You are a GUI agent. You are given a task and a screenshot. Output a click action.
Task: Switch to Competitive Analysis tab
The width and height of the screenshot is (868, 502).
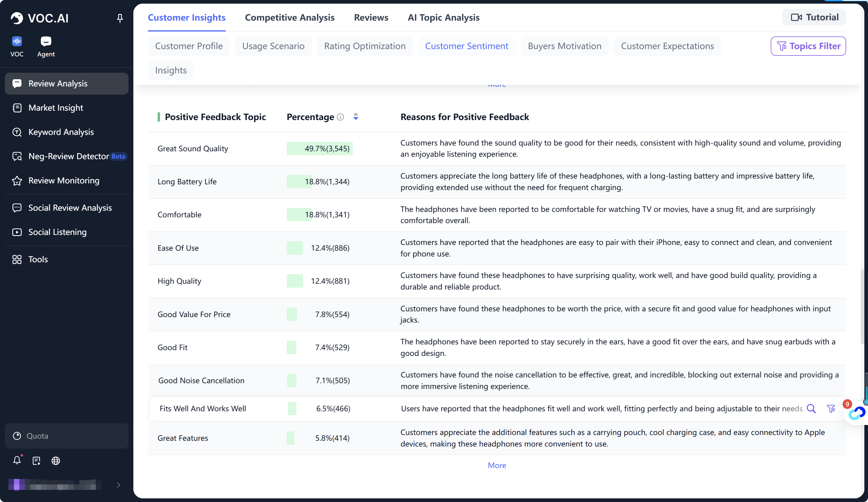(x=289, y=17)
